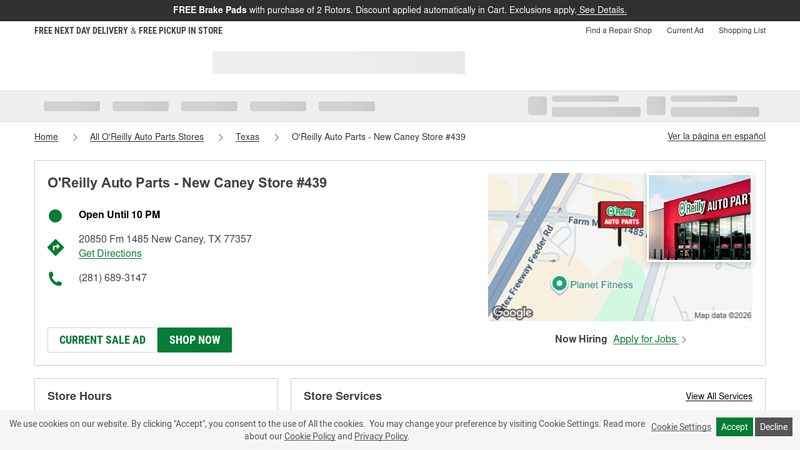This screenshot has height=450, width=800.
Task: Click View All Services link
Action: point(718,396)
